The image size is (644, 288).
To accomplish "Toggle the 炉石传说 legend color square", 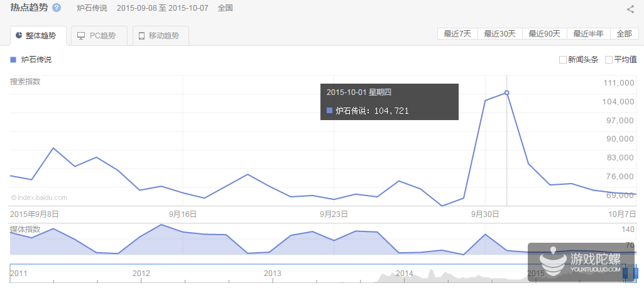I will click(13, 60).
